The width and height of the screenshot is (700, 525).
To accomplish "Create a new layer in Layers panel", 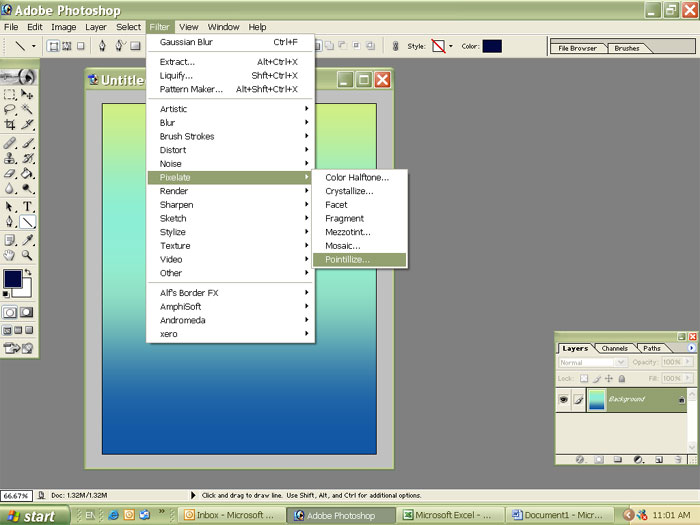I will (659, 459).
